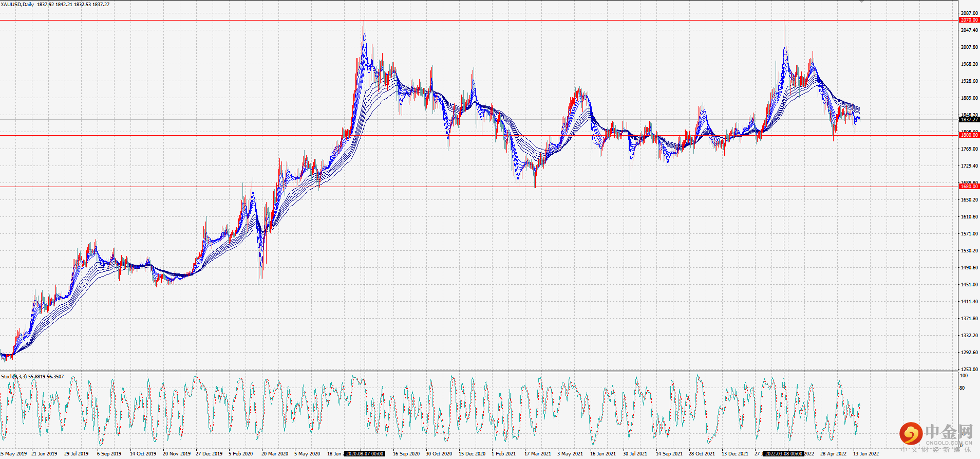980x459 pixels.
Task: Click the 2087.00 price on the scale
Action: (x=969, y=13)
